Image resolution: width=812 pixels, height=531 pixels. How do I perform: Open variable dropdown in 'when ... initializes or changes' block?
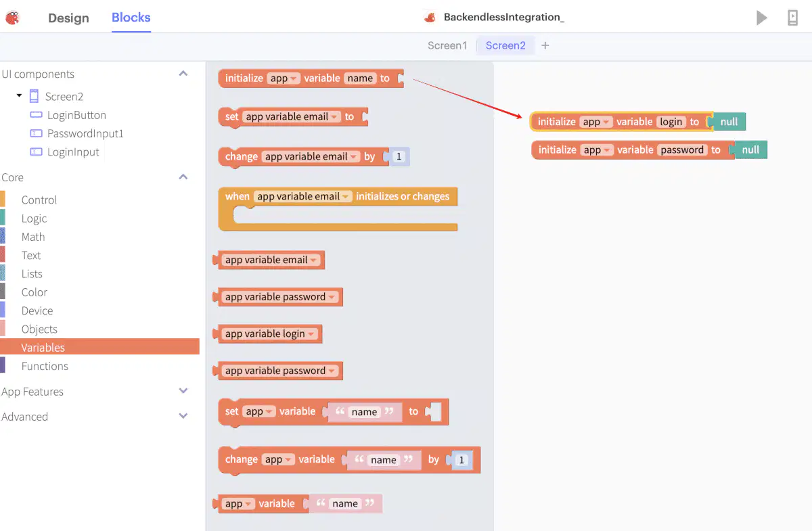(303, 196)
